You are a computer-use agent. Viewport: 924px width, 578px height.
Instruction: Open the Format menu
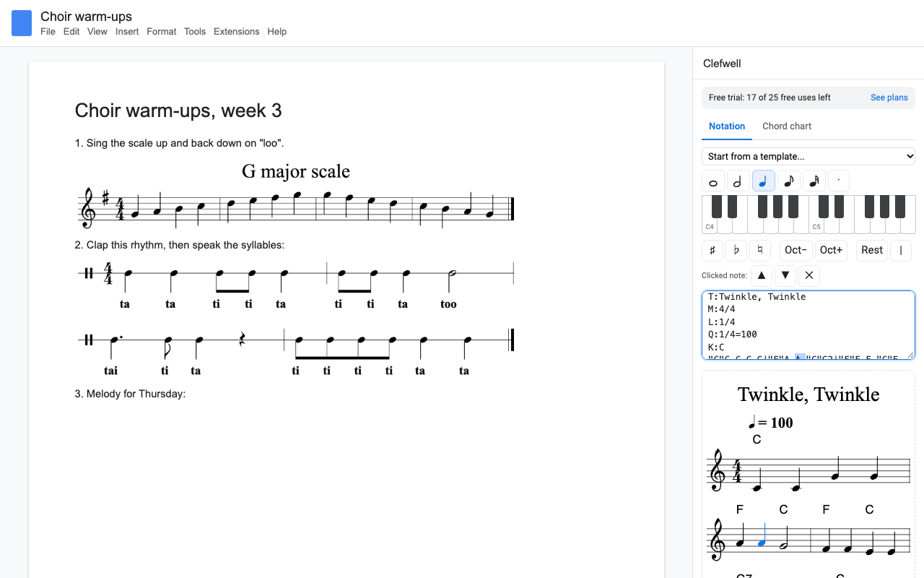(162, 32)
